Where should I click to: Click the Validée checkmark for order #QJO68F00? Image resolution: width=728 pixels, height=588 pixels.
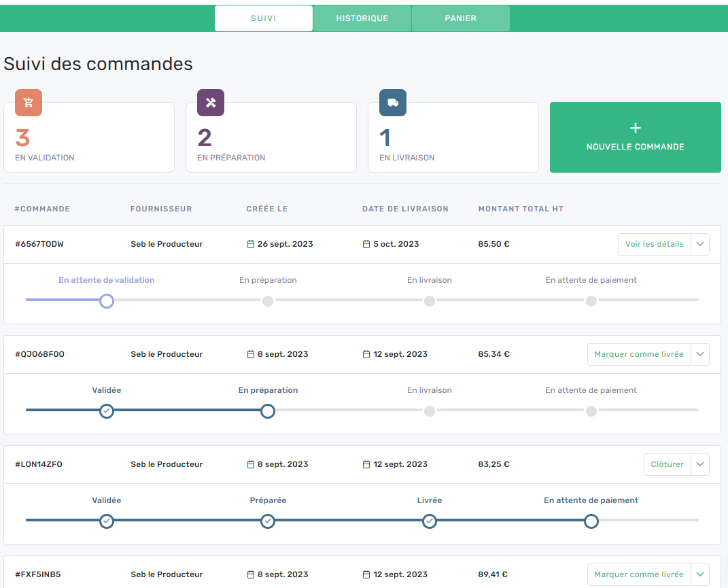click(107, 411)
